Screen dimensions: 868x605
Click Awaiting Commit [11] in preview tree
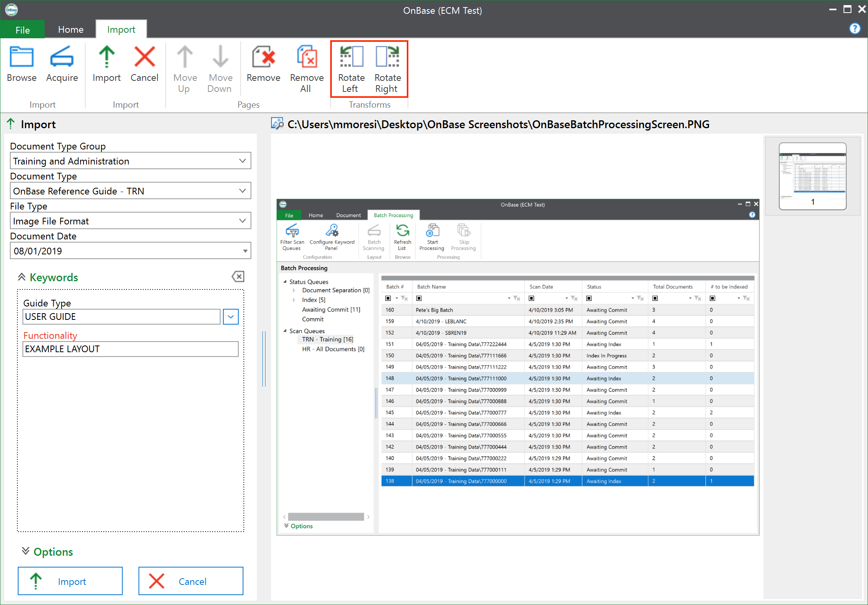click(331, 310)
